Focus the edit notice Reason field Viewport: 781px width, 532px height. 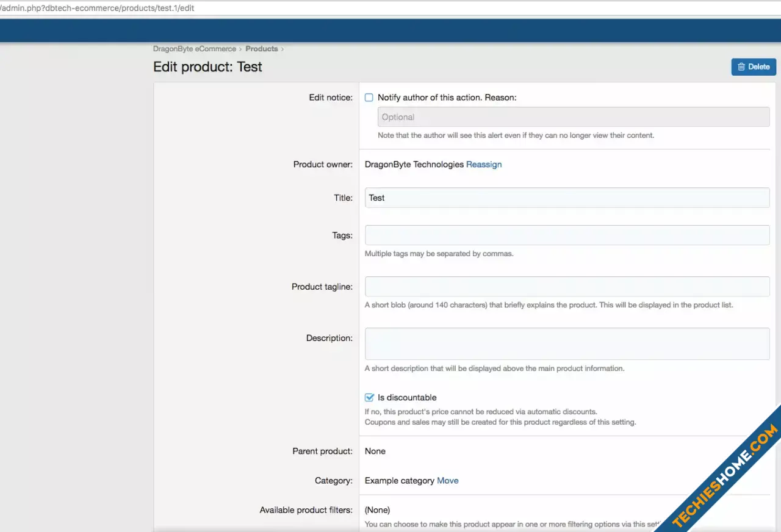[574, 117]
